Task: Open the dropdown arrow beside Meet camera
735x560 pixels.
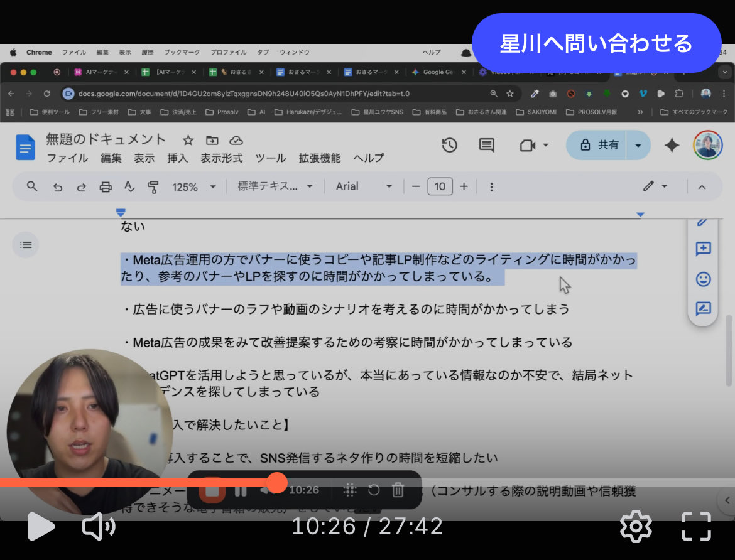Action: (546, 145)
